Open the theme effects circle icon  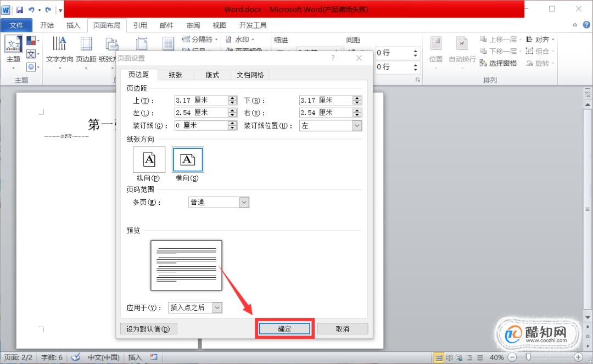click(32, 67)
